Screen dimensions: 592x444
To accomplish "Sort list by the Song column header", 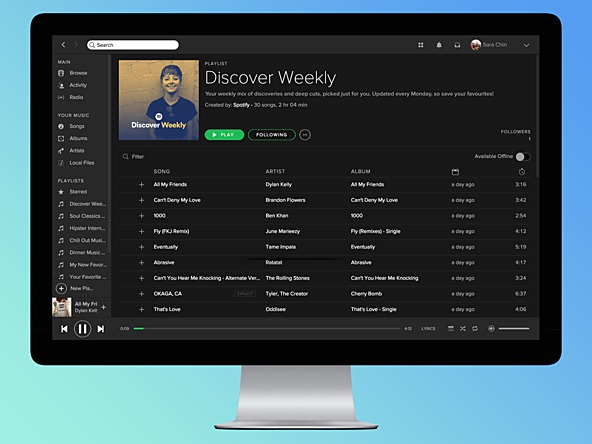I will click(x=162, y=171).
